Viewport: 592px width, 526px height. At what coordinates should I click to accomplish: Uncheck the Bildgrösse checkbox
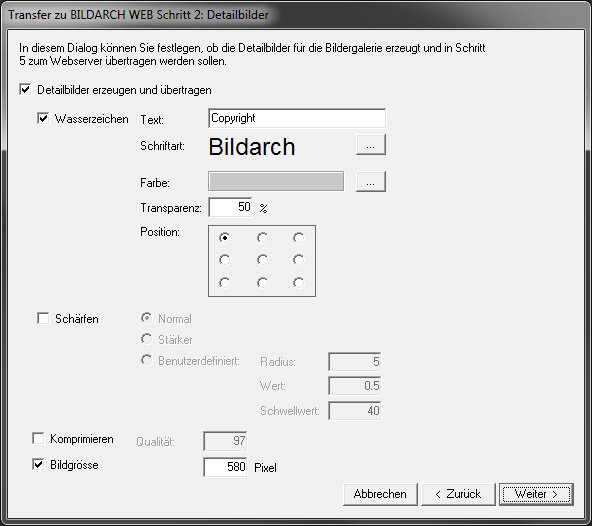click(38, 464)
